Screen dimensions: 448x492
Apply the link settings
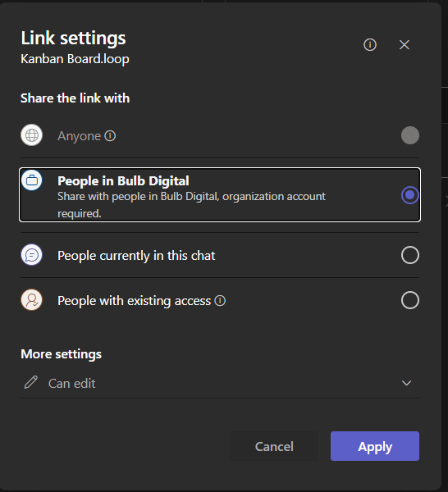(375, 446)
